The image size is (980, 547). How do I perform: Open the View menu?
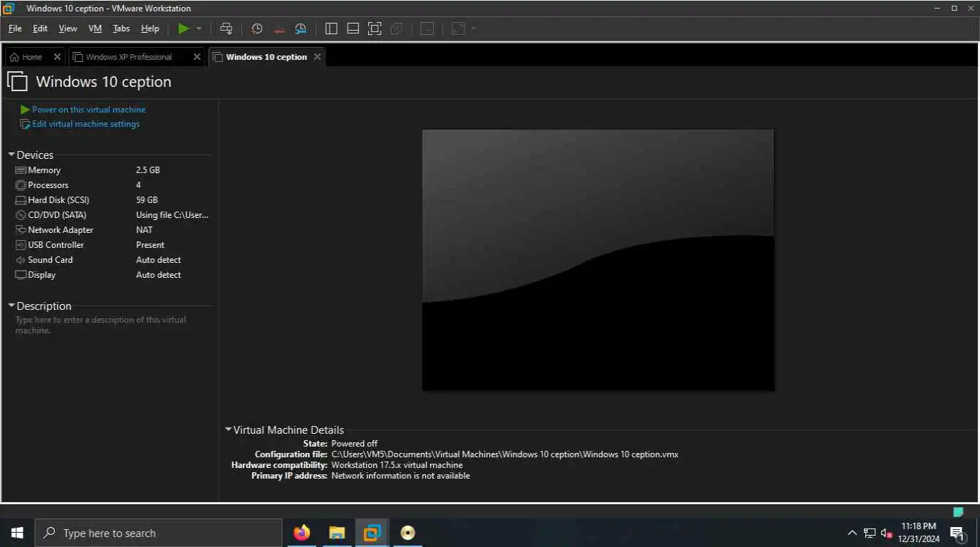(x=68, y=28)
